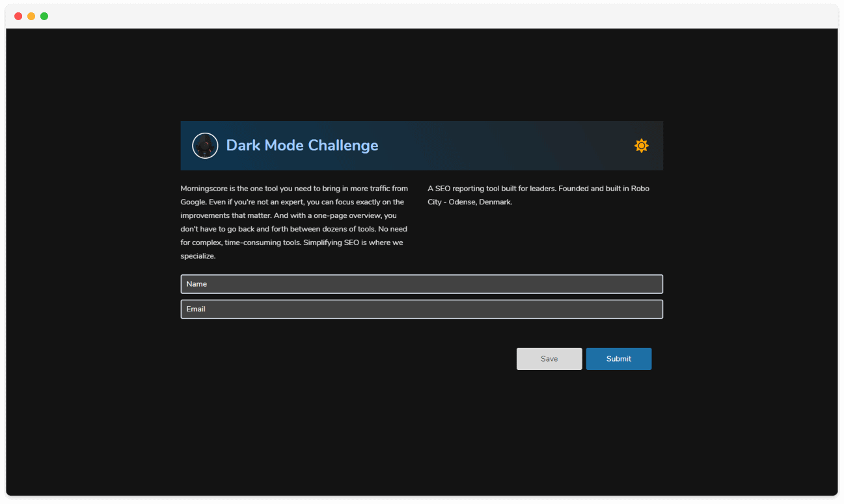Click the green zoom traffic light
The width and height of the screenshot is (844, 504).
tap(44, 16)
